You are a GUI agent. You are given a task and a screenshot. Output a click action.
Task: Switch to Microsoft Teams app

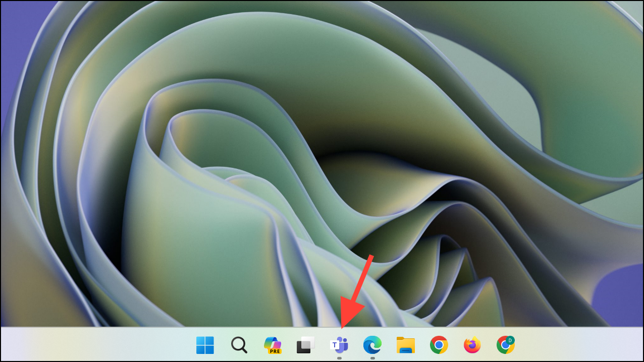click(339, 345)
